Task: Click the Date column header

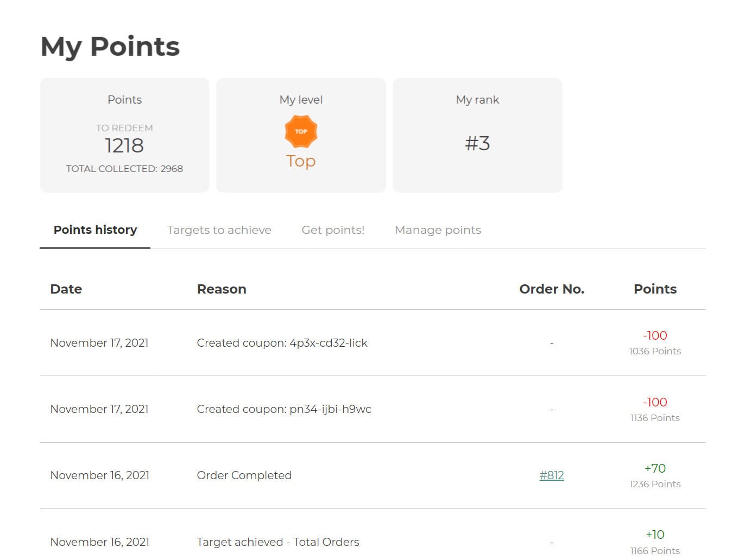Action: click(x=66, y=289)
